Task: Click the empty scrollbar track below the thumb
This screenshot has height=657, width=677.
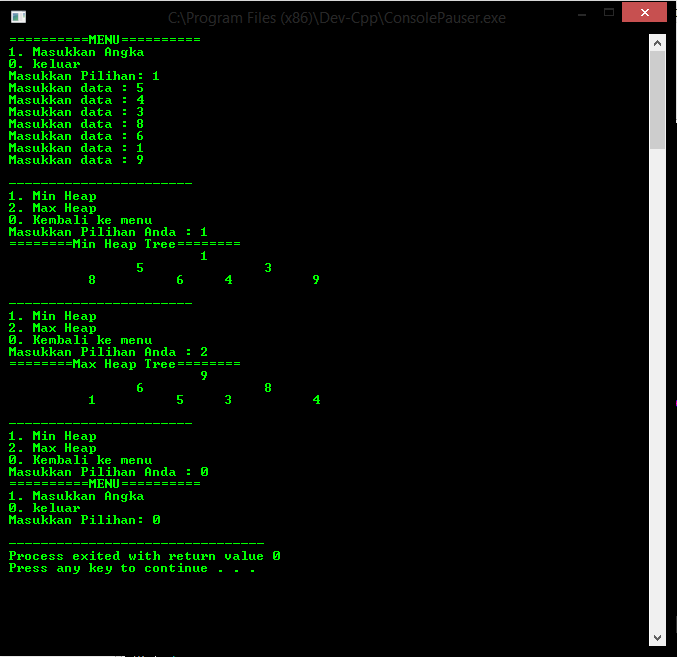Action: point(658,389)
